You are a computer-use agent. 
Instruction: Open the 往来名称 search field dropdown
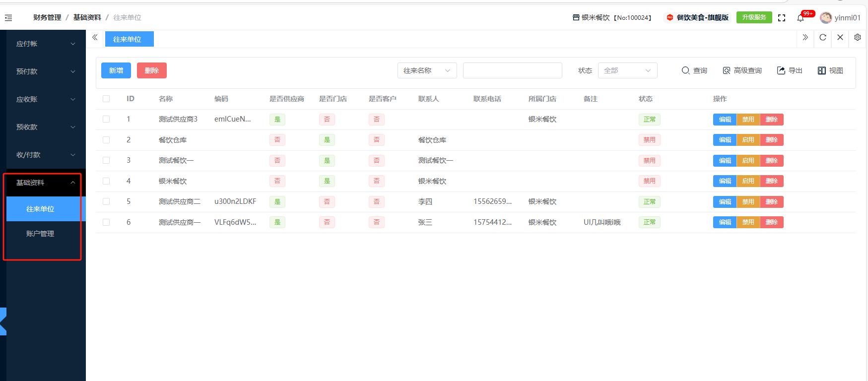pos(427,70)
